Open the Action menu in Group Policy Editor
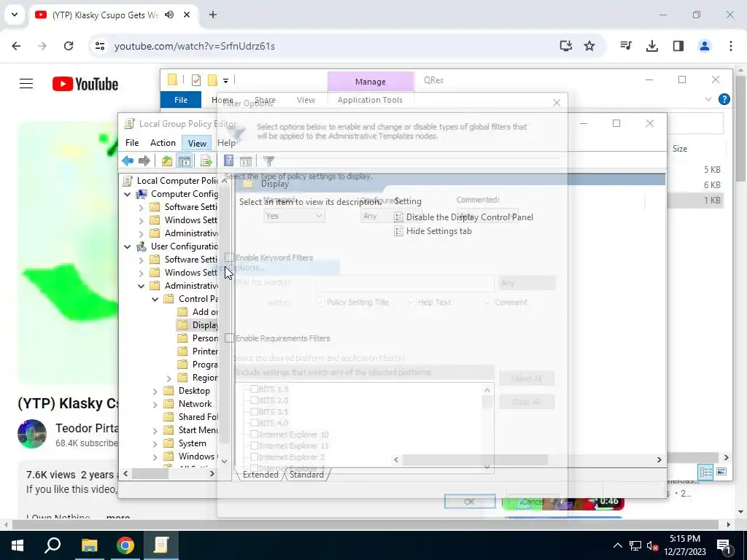The width and height of the screenshot is (747, 560). tap(163, 143)
